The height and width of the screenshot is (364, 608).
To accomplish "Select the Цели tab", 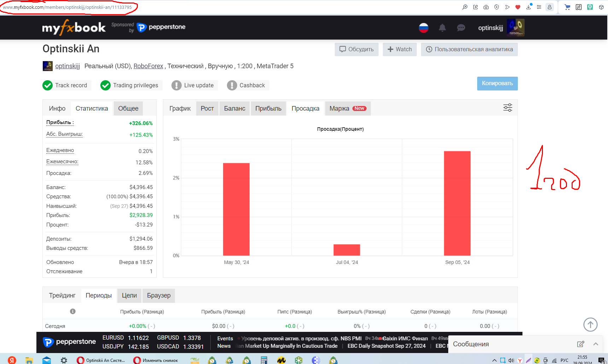I will (129, 295).
